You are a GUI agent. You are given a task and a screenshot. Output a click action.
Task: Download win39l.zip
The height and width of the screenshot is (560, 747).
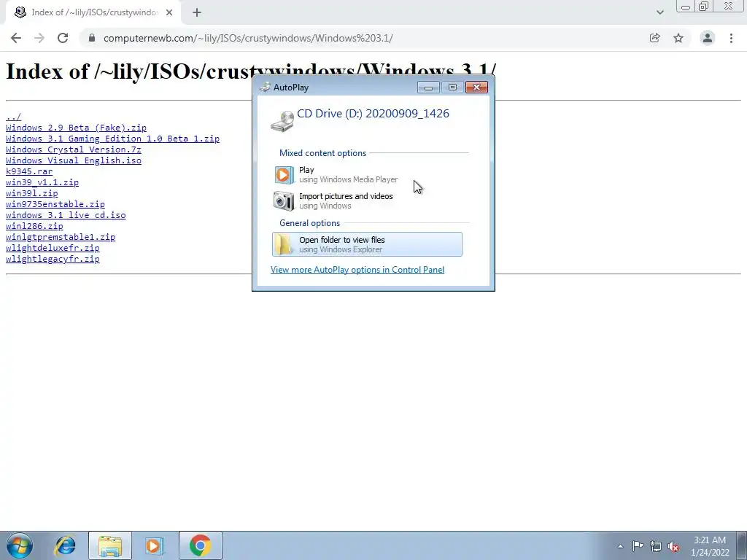[x=32, y=193]
